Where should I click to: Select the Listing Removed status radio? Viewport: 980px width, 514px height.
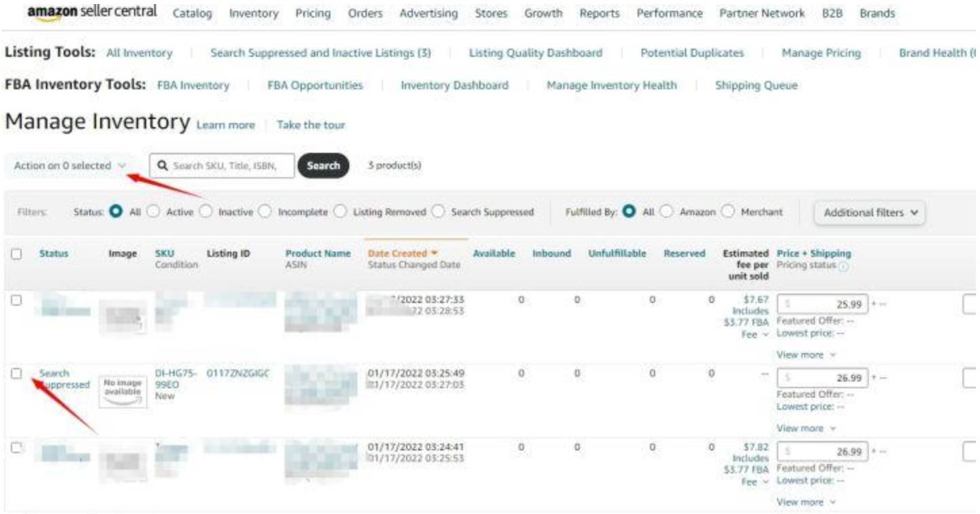340,212
